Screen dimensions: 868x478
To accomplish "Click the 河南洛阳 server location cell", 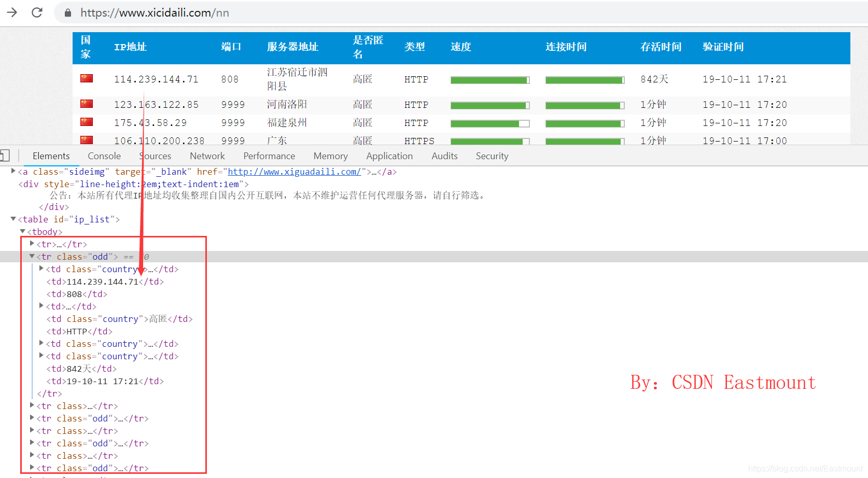I will coord(287,104).
